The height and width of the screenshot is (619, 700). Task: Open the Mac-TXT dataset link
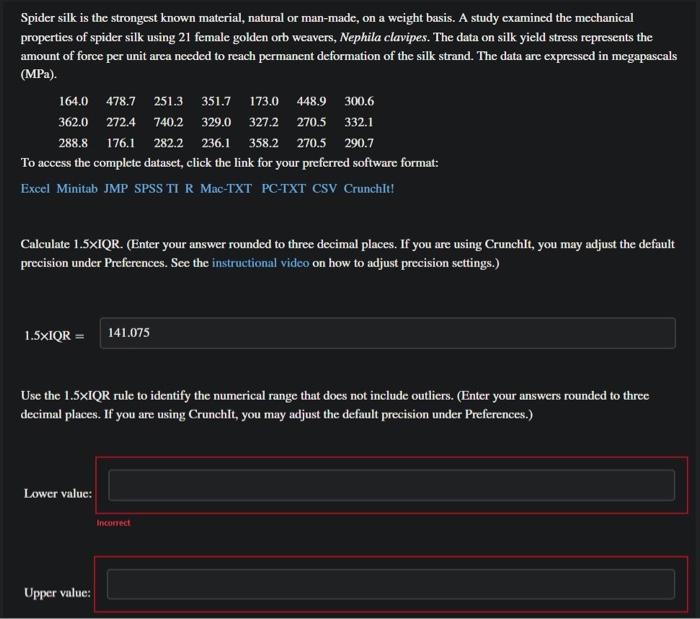pos(226,189)
